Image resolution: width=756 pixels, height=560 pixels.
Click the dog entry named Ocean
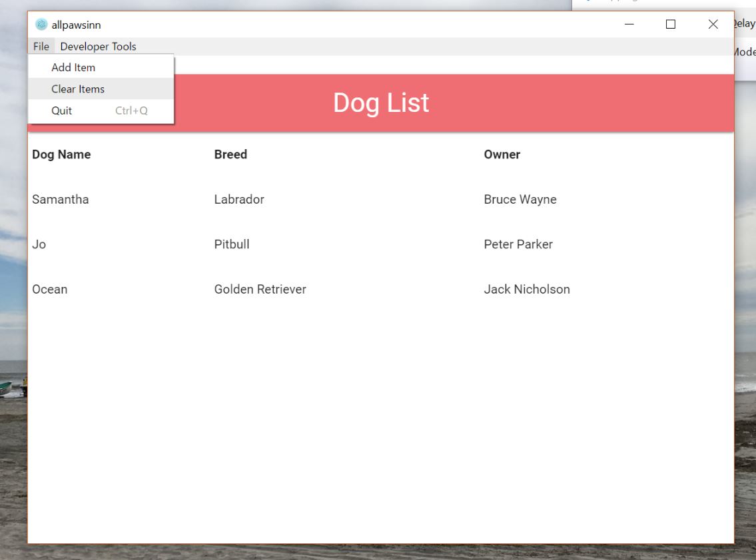50,290
